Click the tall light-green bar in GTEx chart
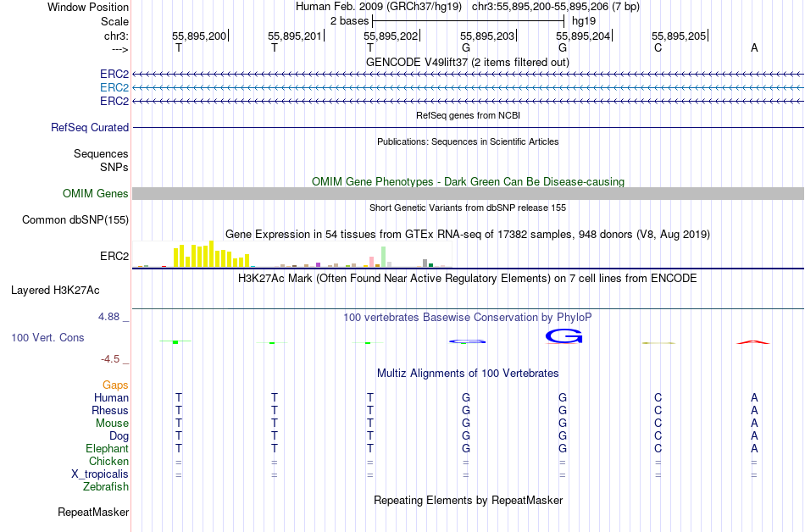This screenshot has width=805, height=532. [x=383, y=257]
